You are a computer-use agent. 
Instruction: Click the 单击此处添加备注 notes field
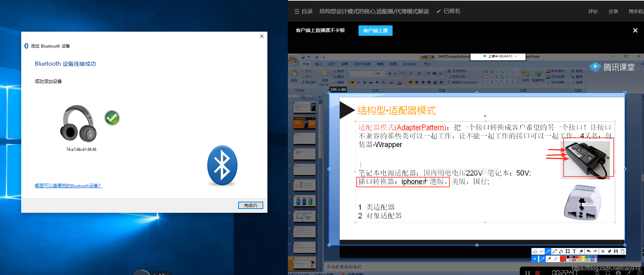pyautogui.click(x=344, y=267)
